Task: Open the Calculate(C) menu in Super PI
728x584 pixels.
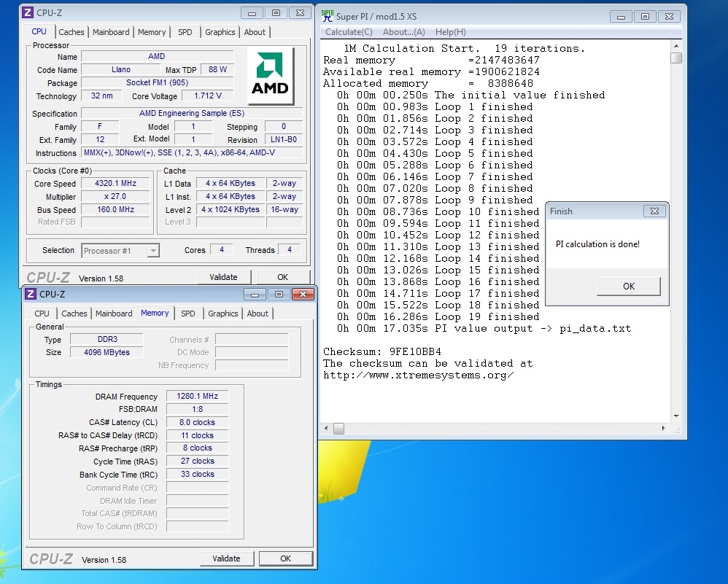Action: point(349,32)
